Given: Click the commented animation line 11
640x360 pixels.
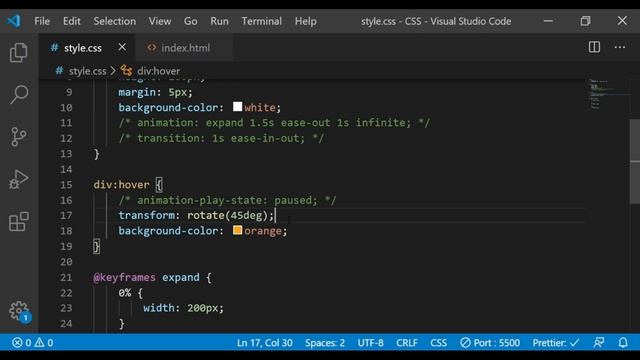Looking at the screenshot, I should (x=274, y=123).
